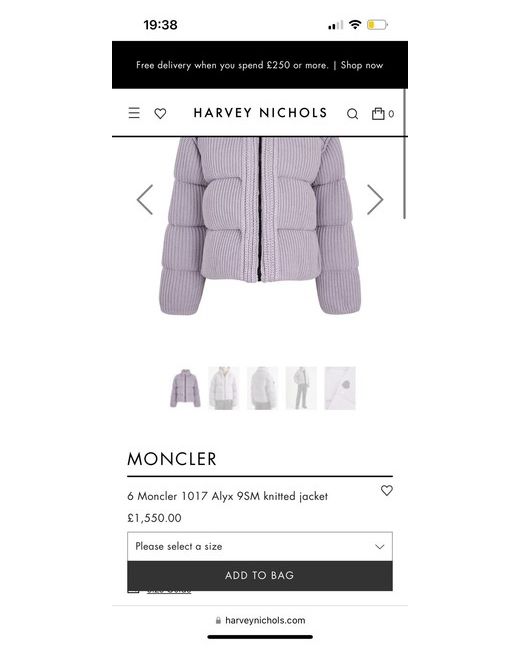
Task: Tap the harveynichols.com address bar
Action: click(x=260, y=621)
